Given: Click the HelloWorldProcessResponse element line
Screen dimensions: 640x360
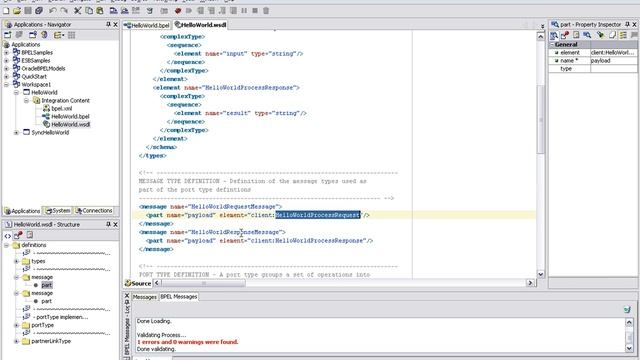Looking at the screenshot, I should click(226, 88).
